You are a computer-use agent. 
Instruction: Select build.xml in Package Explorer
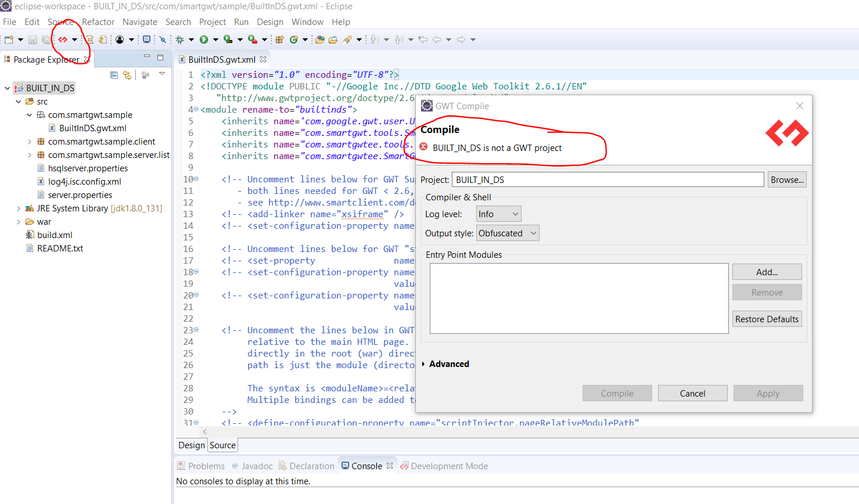tap(49, 235)
